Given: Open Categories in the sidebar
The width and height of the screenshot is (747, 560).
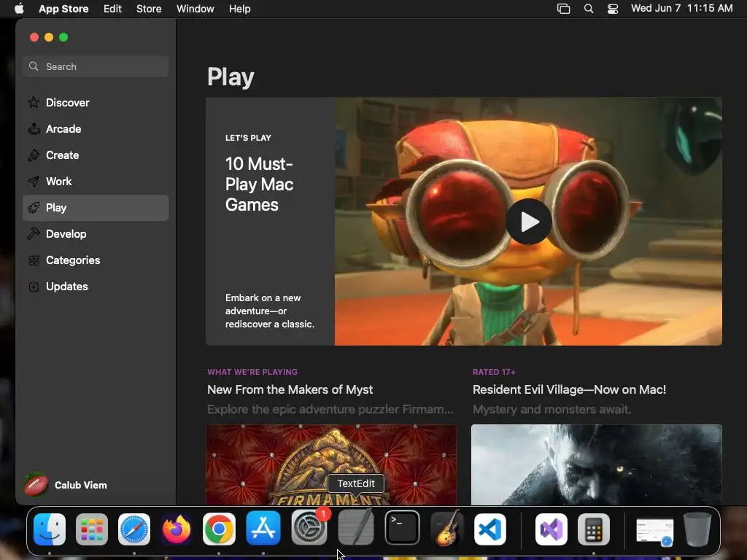Looking at the screenshot, I should click(x=96, y=260).
